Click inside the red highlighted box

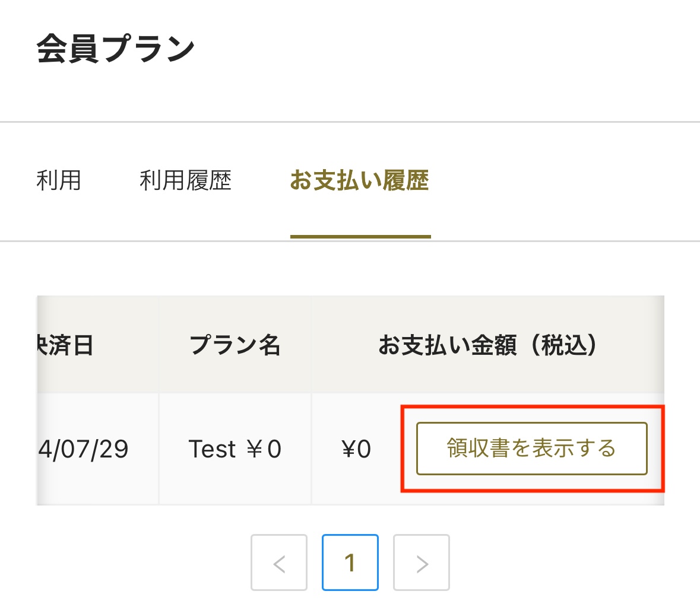click(533, 449)
